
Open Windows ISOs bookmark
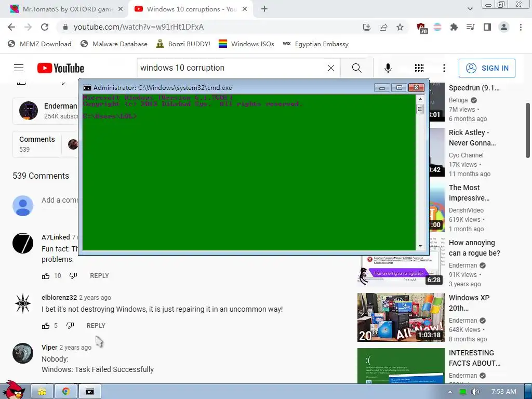point(246,44)
